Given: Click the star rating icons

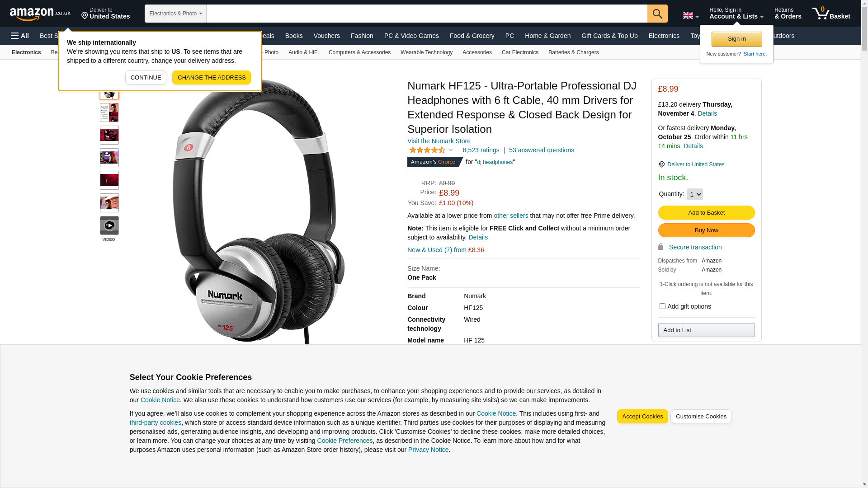Looking at the screenshot, I should 427,150.
